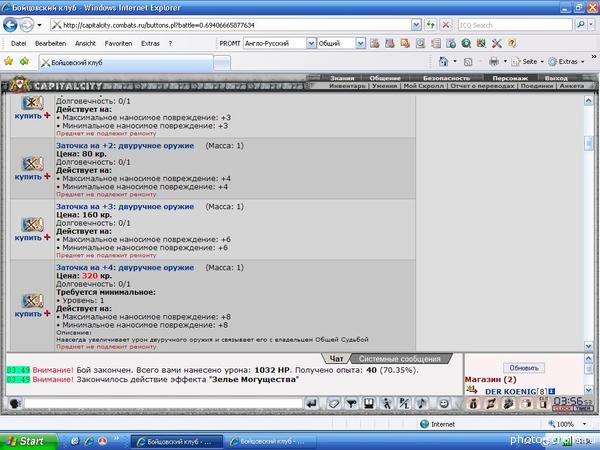The height and width of the screenshot is (450, 600).
Task: Open the Datei menu
Action: [18, 44]
